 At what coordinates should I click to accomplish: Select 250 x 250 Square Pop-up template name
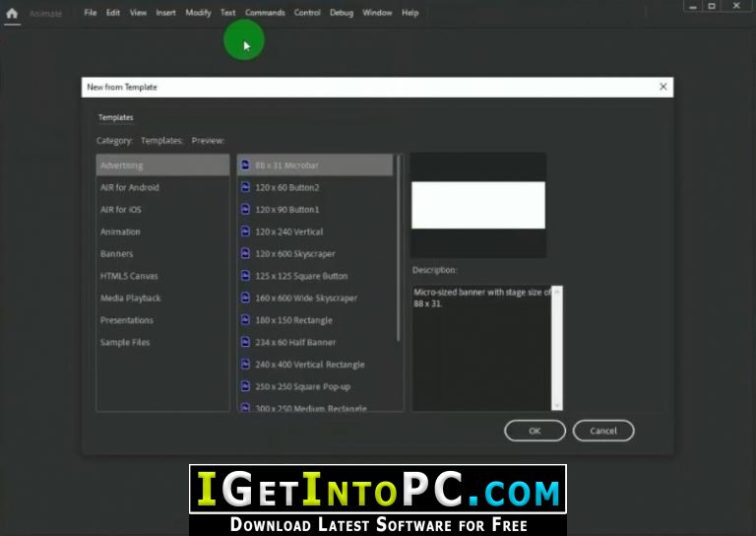click(x=303, y=386)
